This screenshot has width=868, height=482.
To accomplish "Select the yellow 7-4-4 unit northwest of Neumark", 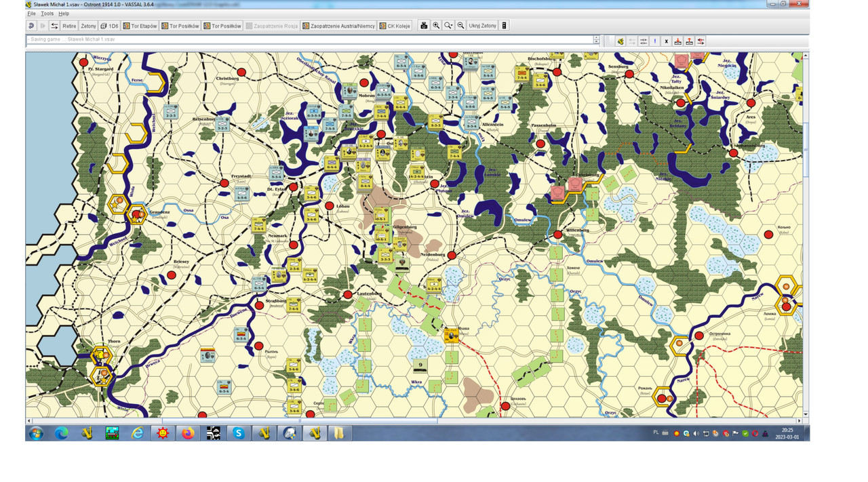I will [x=258, y=225].
